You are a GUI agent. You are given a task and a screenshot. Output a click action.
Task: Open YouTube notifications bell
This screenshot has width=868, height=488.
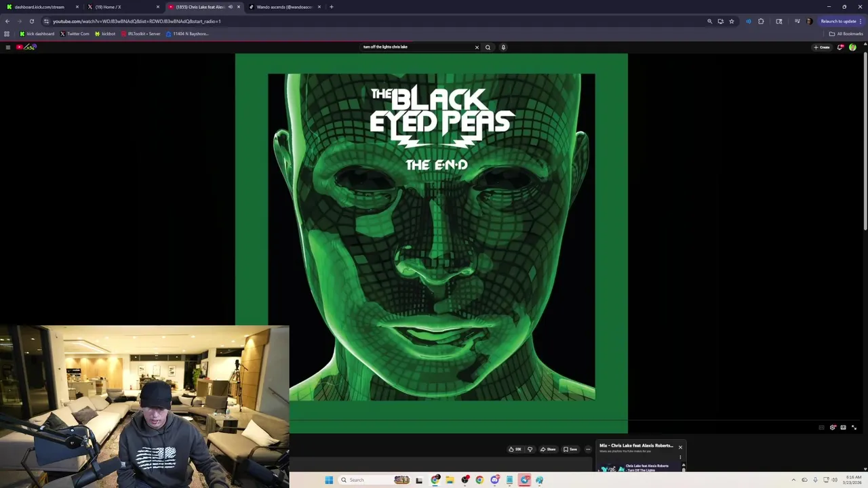coord(840,47)
